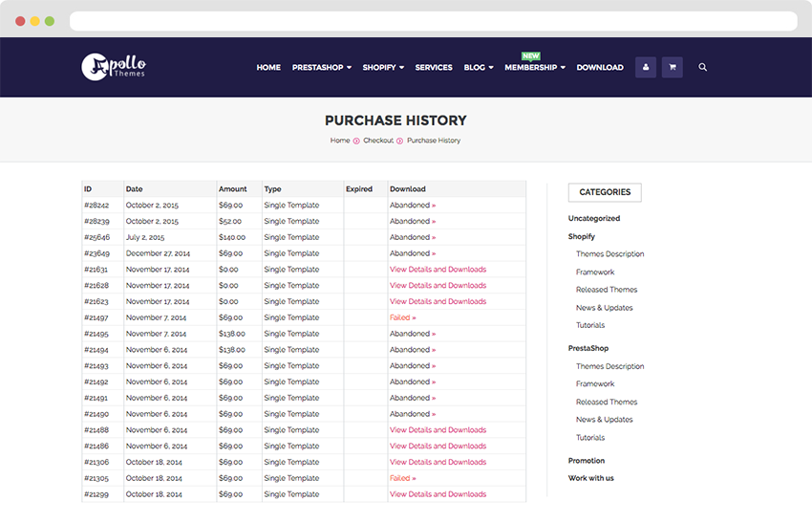This screenshot has width=812, height=523.
Task: Click the browser address bar
Action: pos(433,20)
